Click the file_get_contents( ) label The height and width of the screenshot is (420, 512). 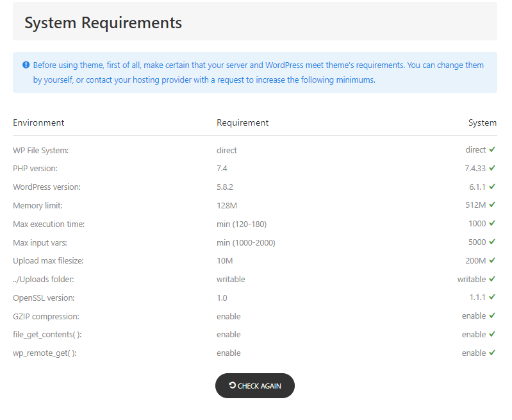pyautogui.click(x=47, y=335)
